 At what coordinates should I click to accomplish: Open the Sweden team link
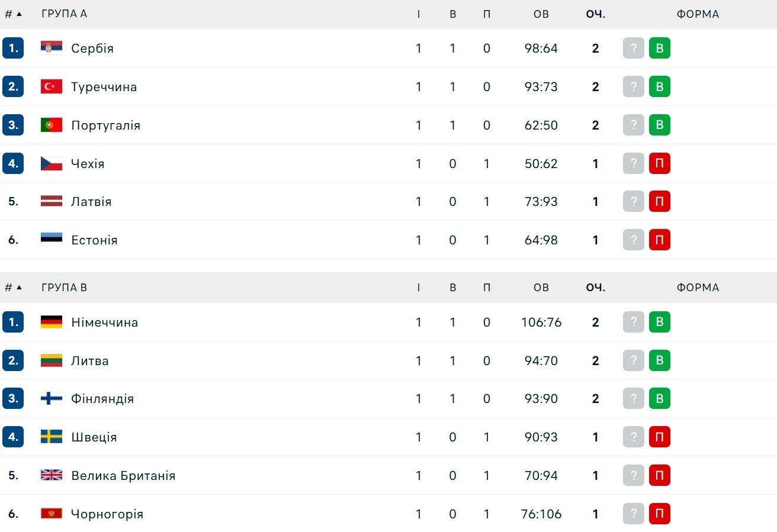[x=94, y=437]
